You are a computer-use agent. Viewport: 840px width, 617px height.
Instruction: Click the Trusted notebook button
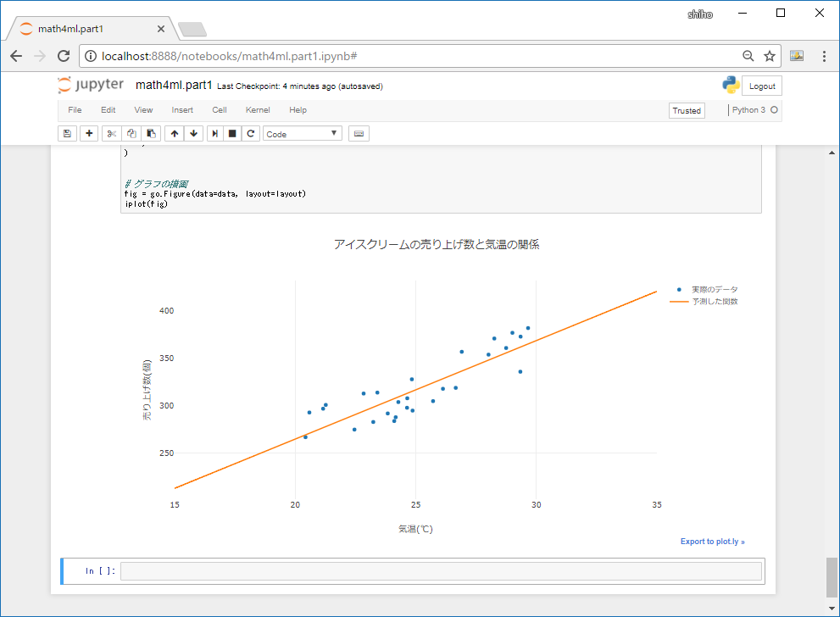tap(687, 110)
